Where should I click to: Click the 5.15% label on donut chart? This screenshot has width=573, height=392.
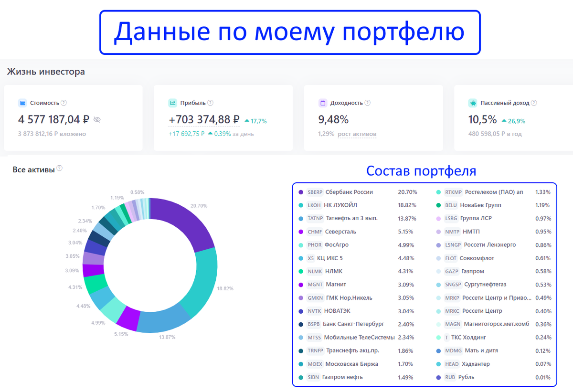click(121, 334)
